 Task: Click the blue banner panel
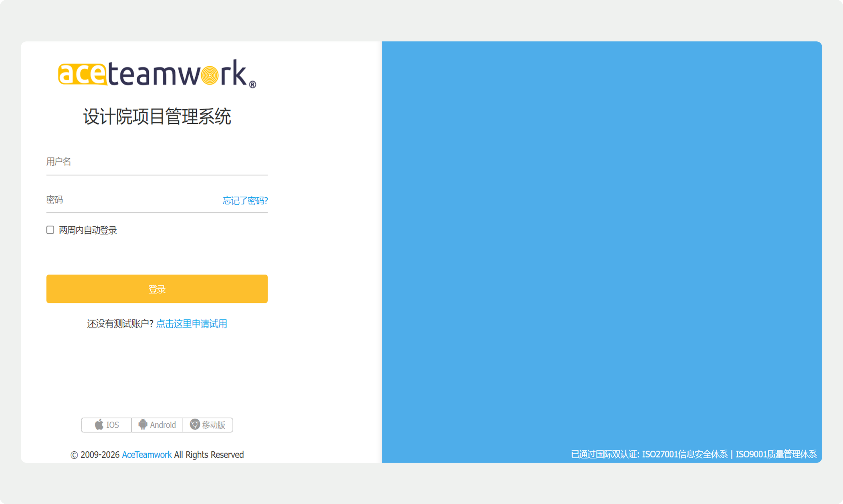[601, 238]
